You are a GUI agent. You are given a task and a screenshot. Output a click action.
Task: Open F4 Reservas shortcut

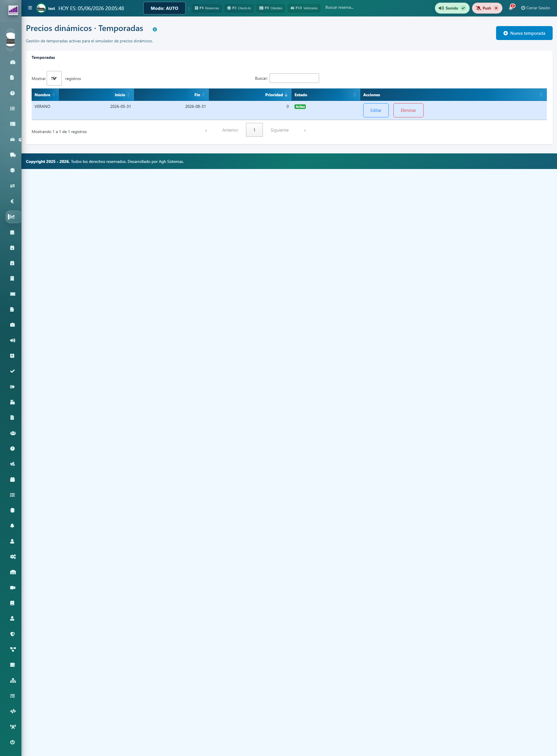pos(207,8)
